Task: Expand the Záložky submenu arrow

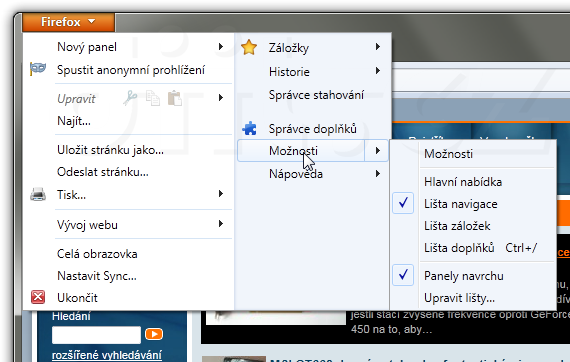Action: click(378, 47)
